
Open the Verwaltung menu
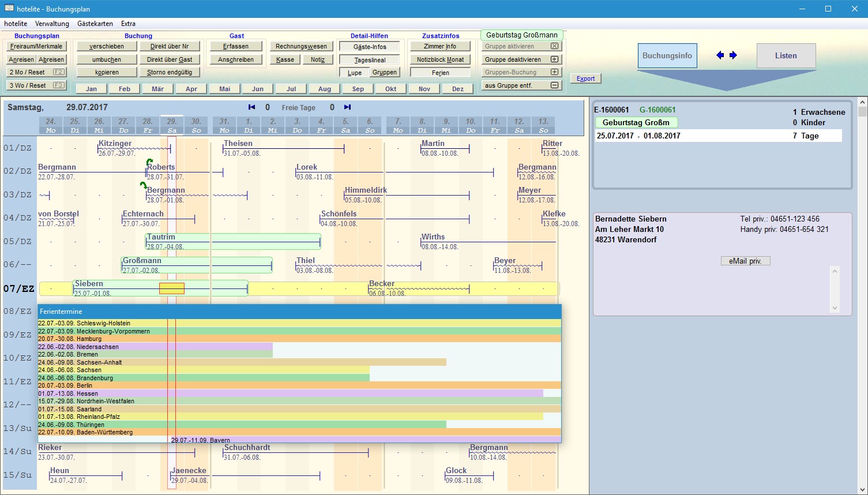click(x=52, y=24)
